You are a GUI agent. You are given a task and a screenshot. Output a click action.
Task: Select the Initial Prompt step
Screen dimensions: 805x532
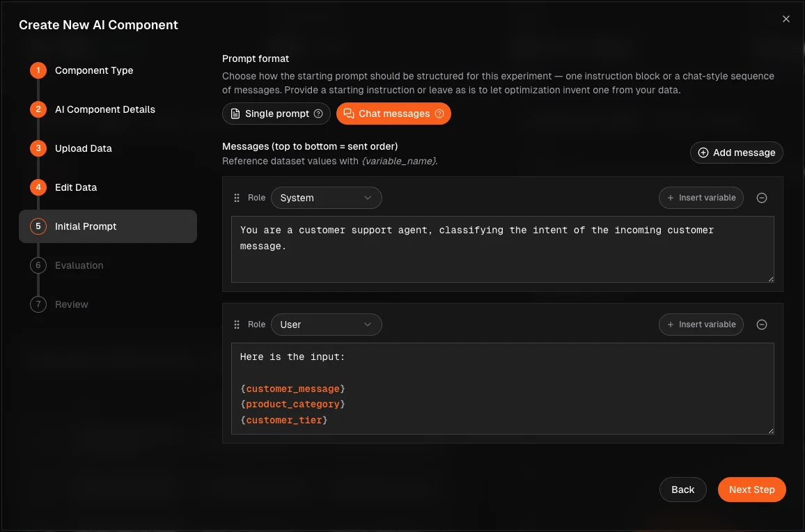[x=108, y=226]
